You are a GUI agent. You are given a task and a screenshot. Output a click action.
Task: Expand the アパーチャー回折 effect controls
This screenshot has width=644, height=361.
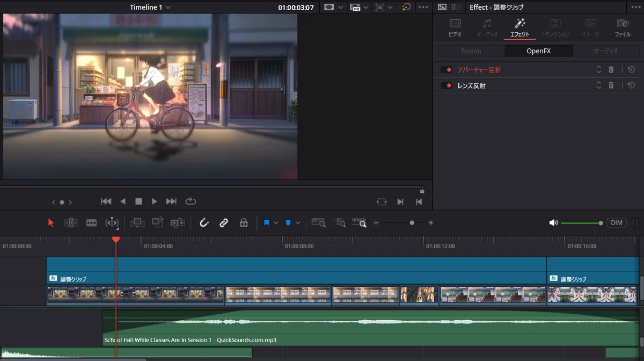598,70
